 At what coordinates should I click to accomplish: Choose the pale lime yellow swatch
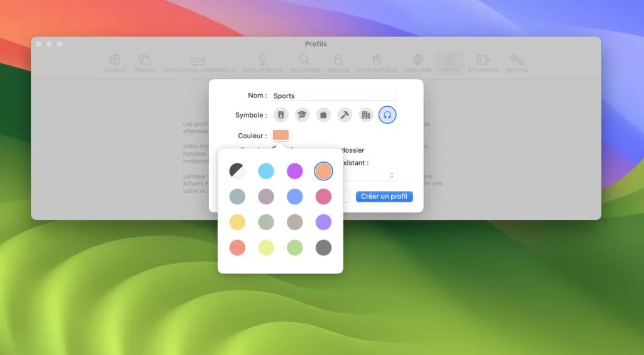pos(266,248)
